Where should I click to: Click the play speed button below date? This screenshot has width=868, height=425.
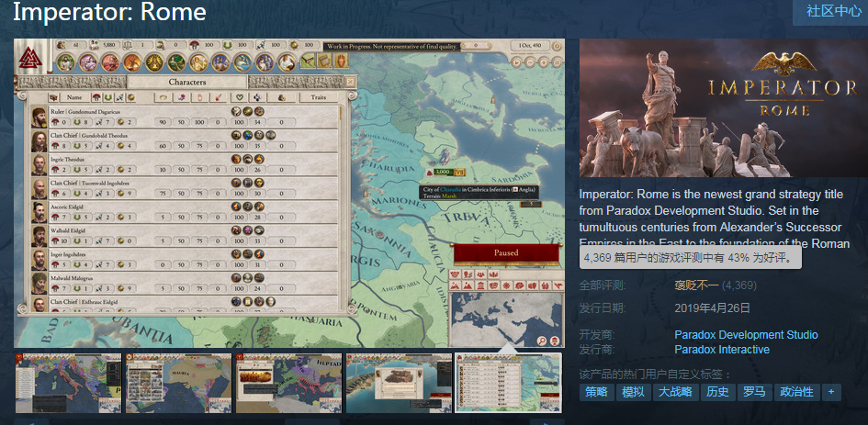(514, 62)
